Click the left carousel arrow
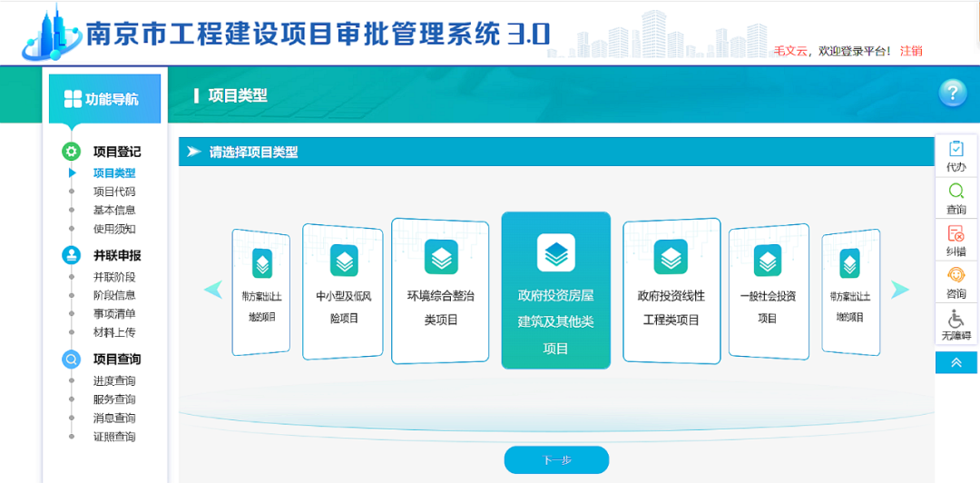This screenshot has height=483, width=980. pos(213,290)
